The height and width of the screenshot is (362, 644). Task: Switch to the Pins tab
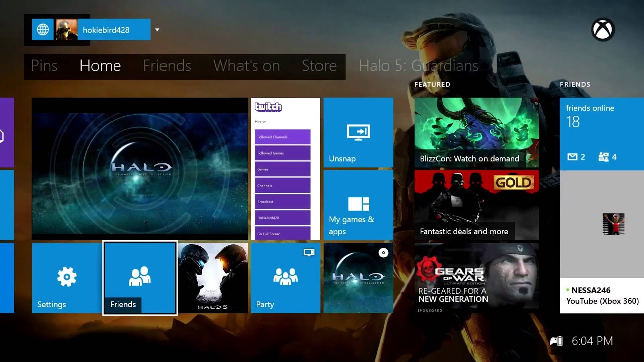[44, 66]
